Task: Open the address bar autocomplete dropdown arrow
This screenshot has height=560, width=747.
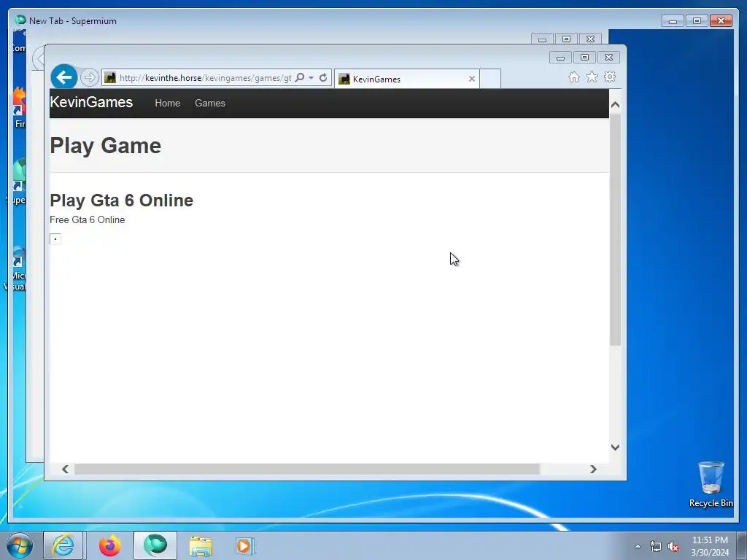Action: pyautogui.click(x=311, y=77)
